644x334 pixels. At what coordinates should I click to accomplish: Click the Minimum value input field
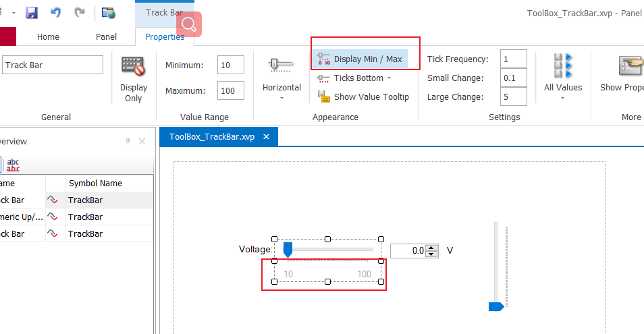tap(231, 65)
